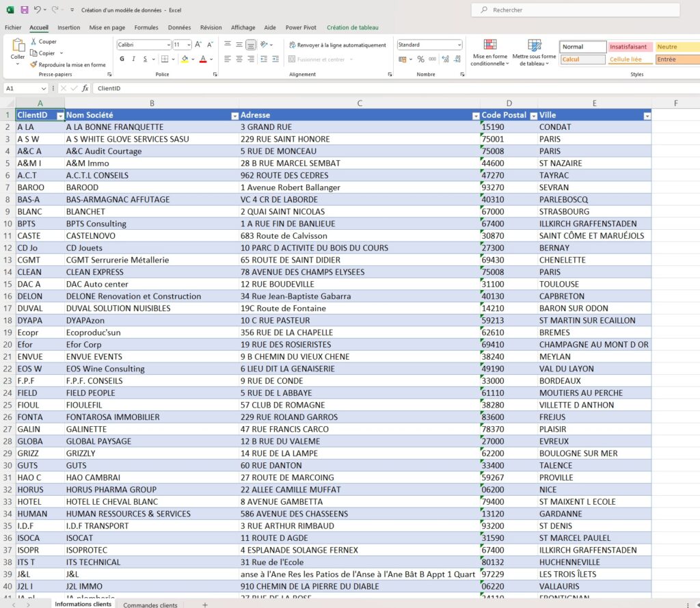Decrease font size with smaller A icon
Screen dimensions: 700x608
coord(210,44)
